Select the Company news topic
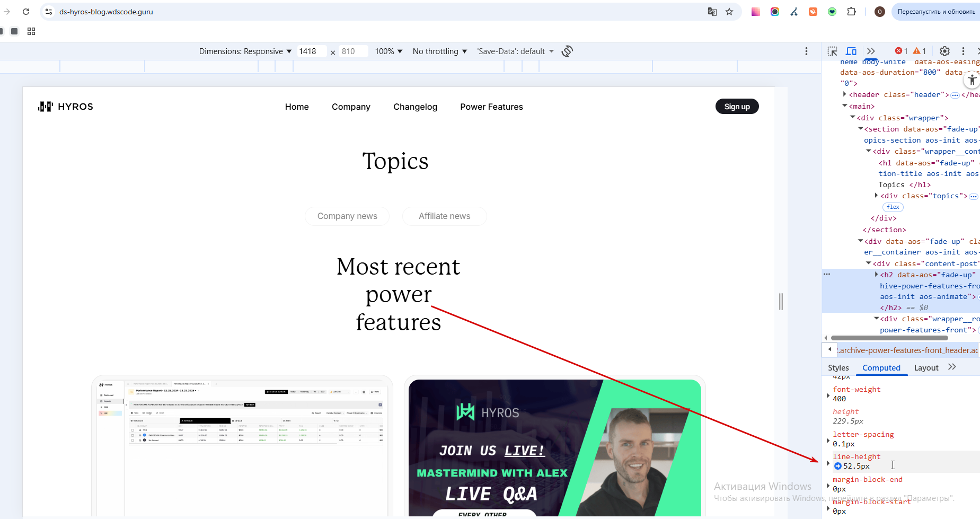The image size is (980, 519). pos(347,216)
